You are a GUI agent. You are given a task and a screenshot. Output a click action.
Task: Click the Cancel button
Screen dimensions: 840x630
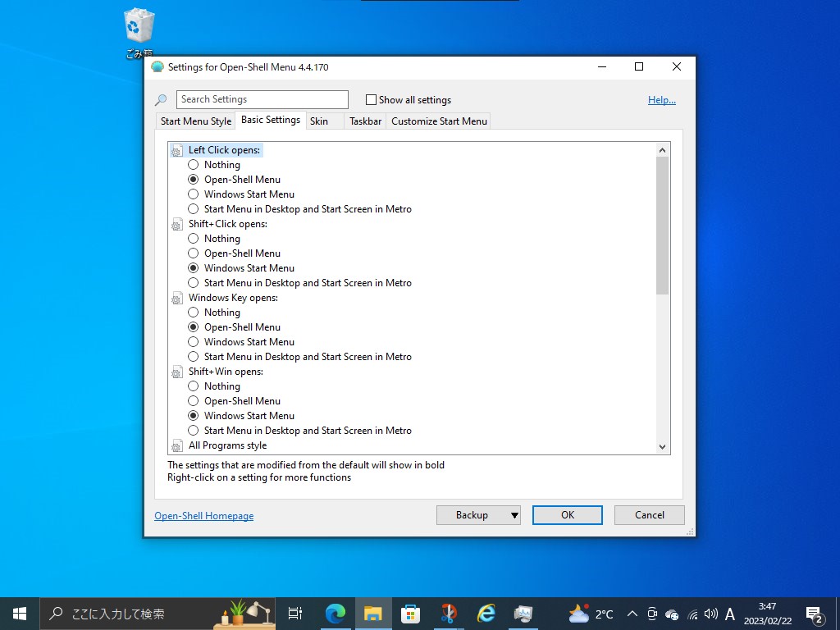650,515
